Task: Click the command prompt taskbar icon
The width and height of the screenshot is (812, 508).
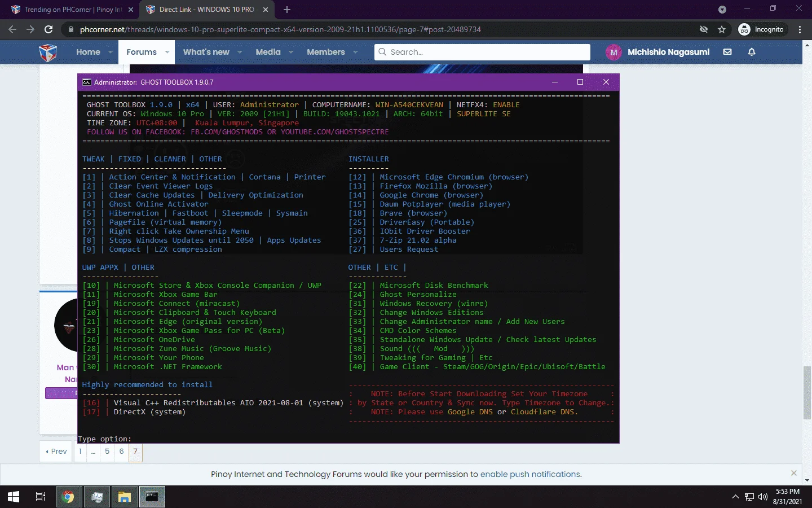Action: [152, 497]
